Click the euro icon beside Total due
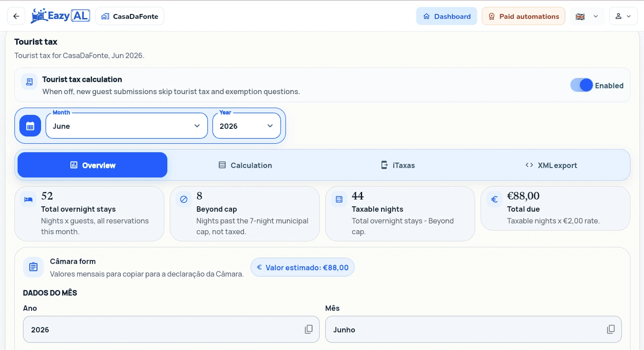Image resolution: width=644 pixels, height=350 pixels. point(494,200)
